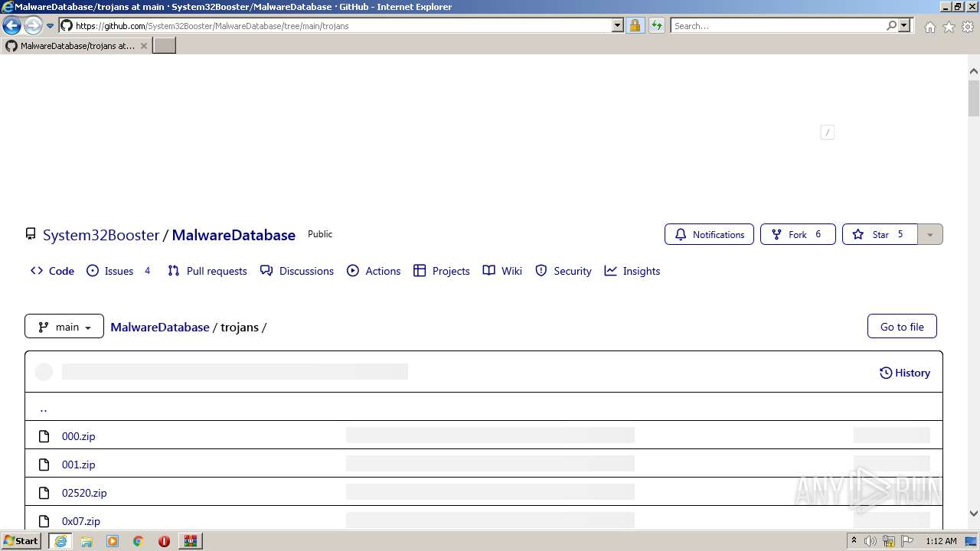Open the System32Booster owner link
This screenshot has height=551, width=980.
click(101, 235)
